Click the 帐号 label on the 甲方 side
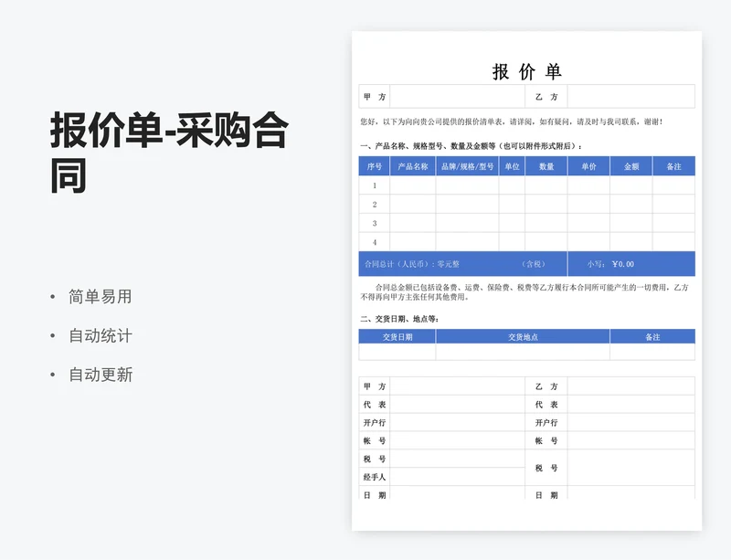This screenshot has width=731, height=560. (375, 440)
